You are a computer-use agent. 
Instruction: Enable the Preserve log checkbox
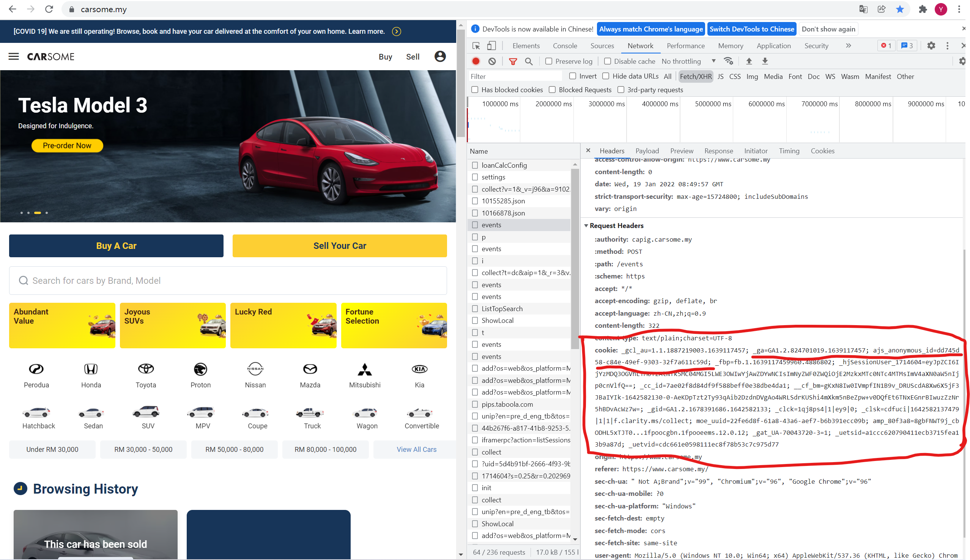point(549,61)
